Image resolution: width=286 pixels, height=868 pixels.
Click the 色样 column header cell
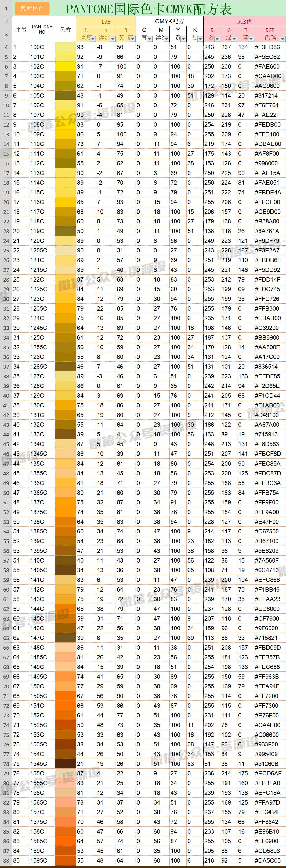66,29
